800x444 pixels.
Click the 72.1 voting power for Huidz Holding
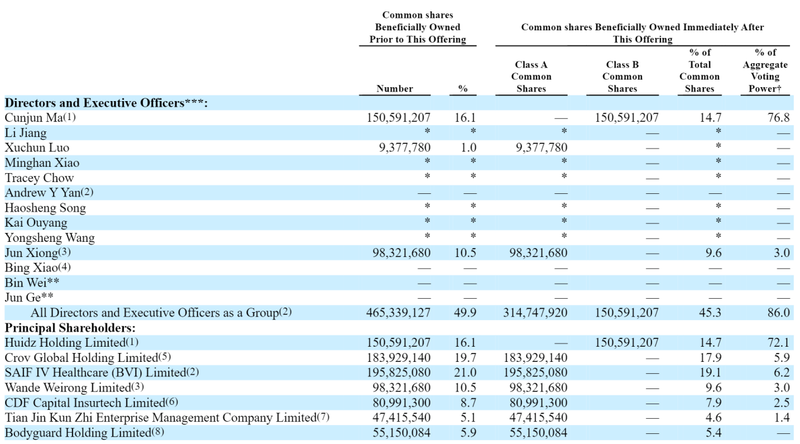click(779, 342)
